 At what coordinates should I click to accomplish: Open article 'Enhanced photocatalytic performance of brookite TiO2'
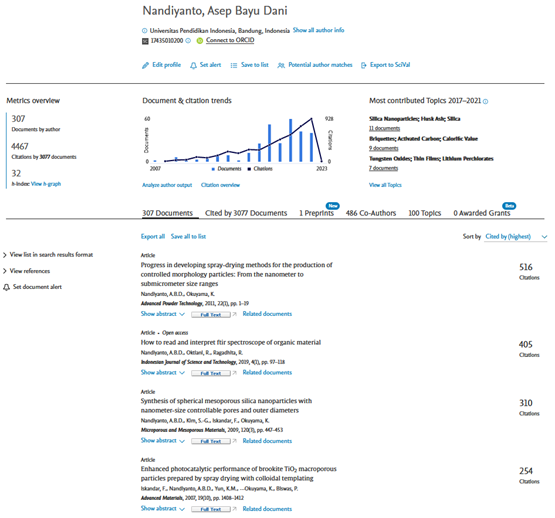[x=239, y=474]
